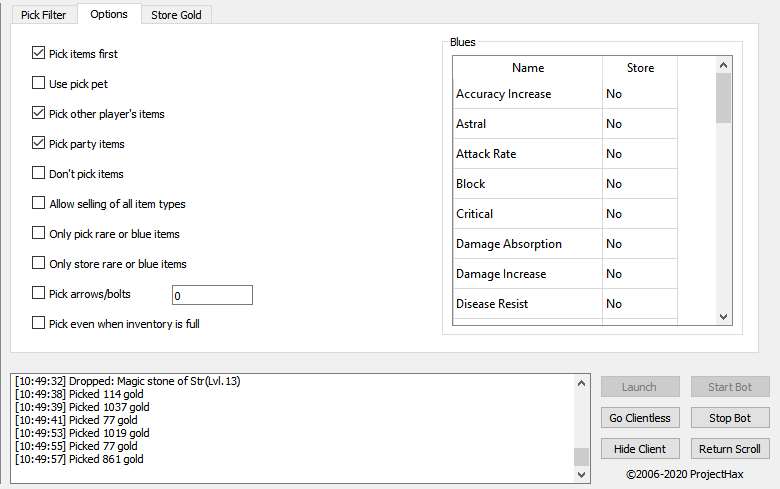The height and width of the screenshot is (489, 780).
Task: Switch to the Pick Filter tab
Action: [43, 15]
